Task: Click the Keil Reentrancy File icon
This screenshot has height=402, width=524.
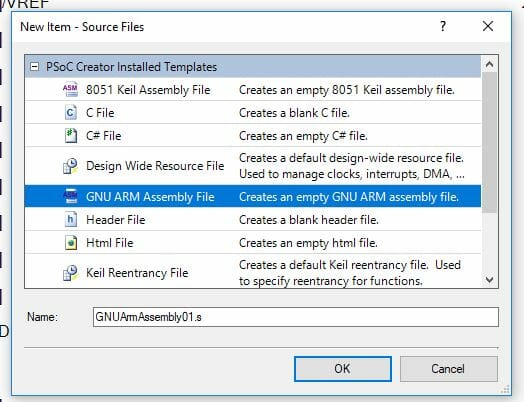Action: 70,273
